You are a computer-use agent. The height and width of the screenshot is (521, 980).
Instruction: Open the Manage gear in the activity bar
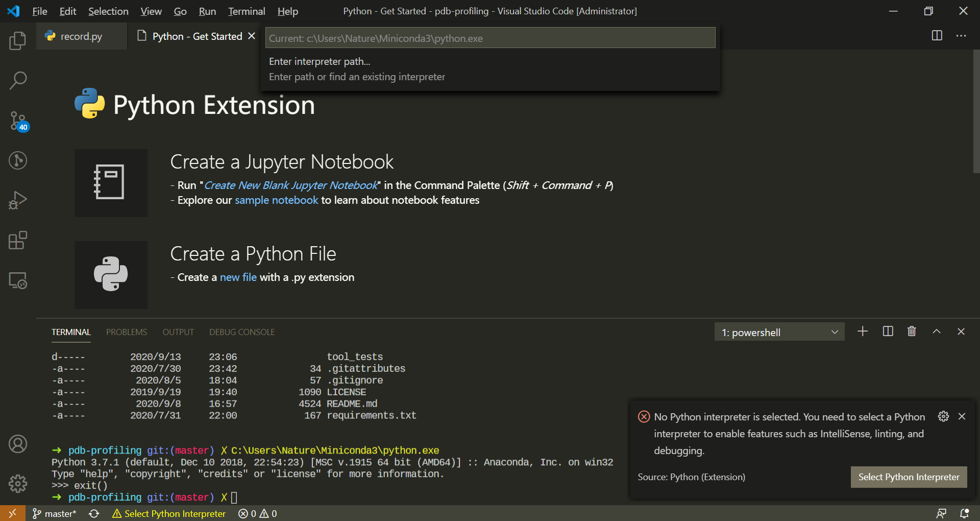pos(18,483)
